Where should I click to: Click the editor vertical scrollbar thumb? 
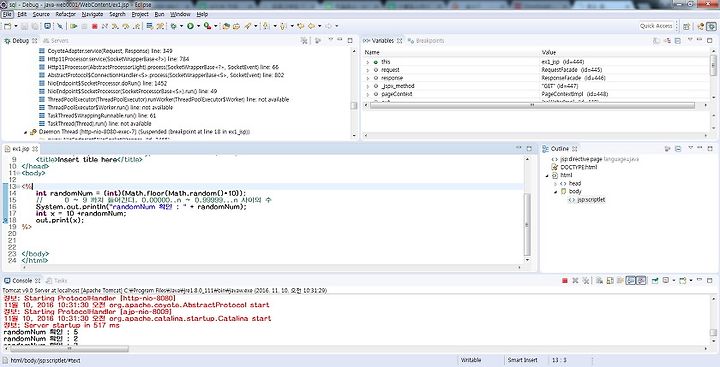[527, 224]
